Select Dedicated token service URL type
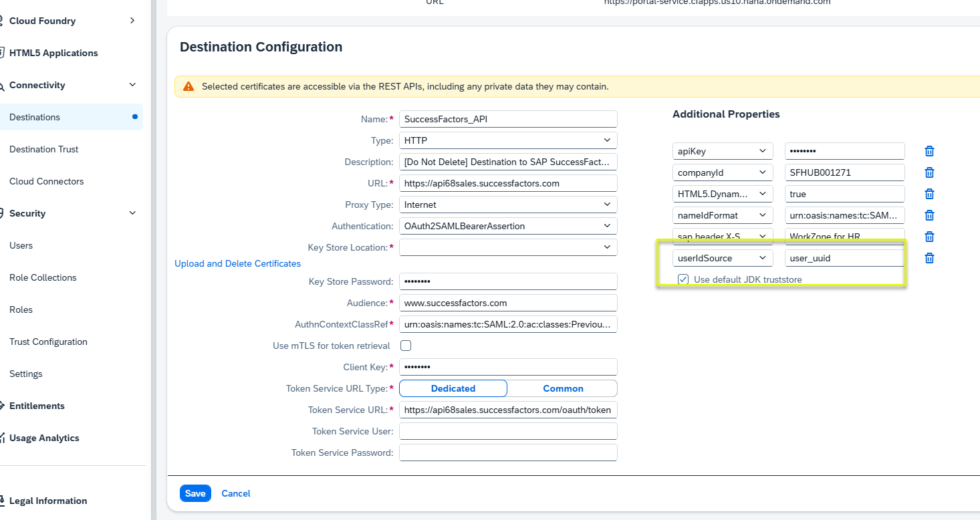 (453, 388)
